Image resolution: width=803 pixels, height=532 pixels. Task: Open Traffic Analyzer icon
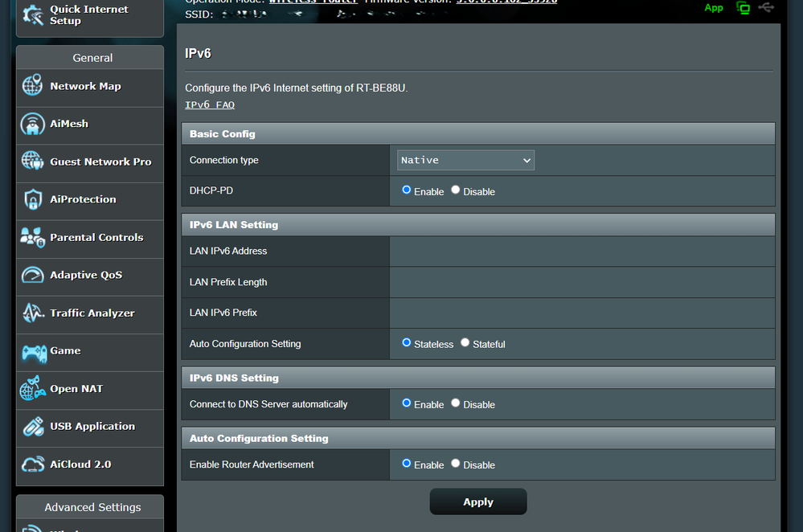click(x=32, y=313)
